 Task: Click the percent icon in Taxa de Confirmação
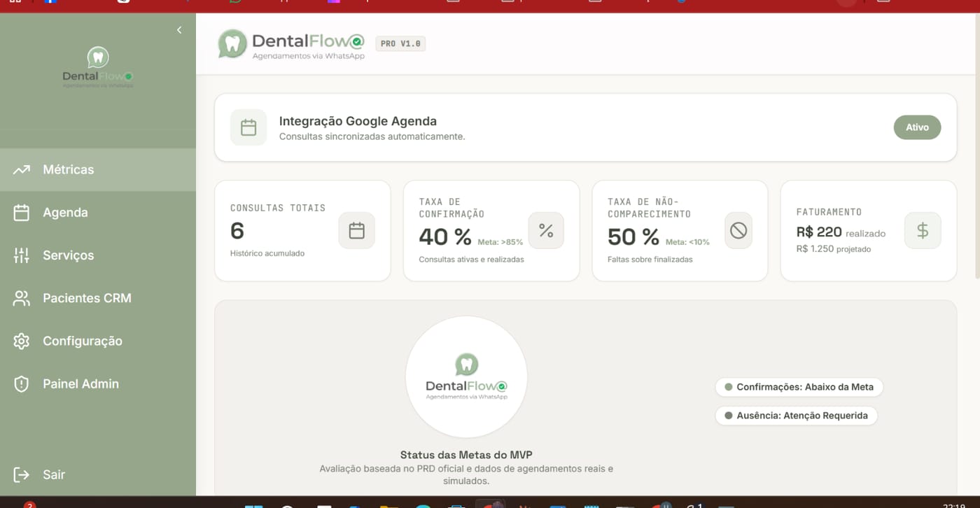(546, 230)
